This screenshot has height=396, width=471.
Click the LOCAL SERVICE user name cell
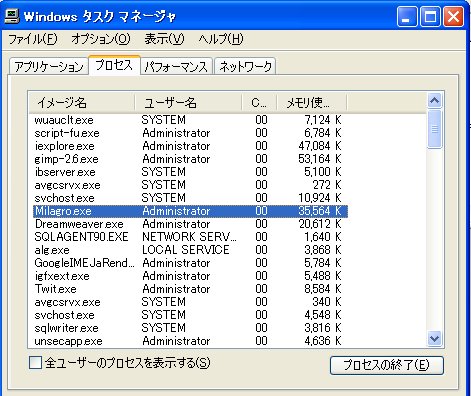pos(186,250)
